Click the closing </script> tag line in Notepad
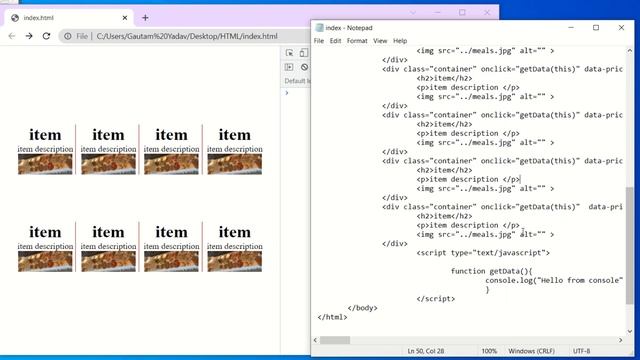The width and height of the screenshot is (640, 360). [436, 299]
